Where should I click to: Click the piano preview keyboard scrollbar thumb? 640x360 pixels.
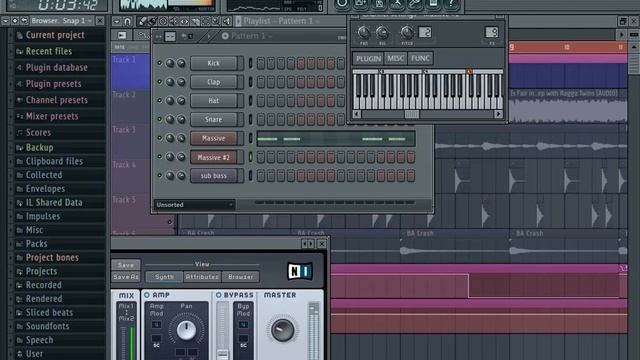tap(411, 114)
